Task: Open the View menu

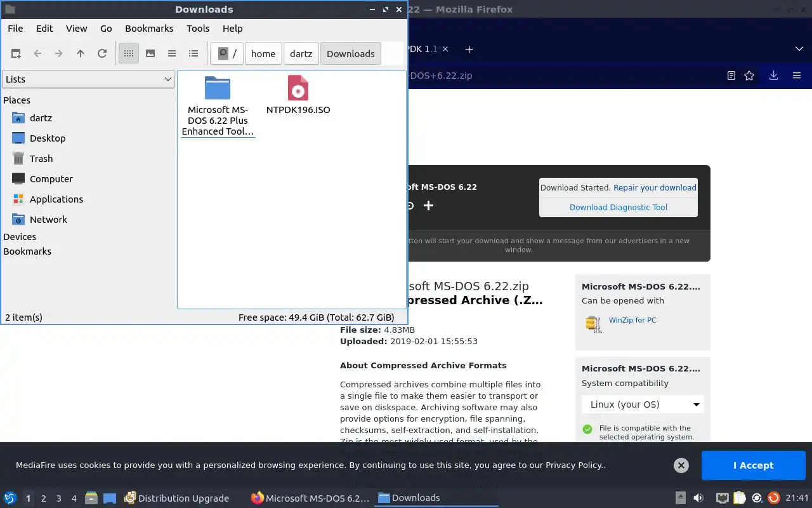Action: (77, 29)
